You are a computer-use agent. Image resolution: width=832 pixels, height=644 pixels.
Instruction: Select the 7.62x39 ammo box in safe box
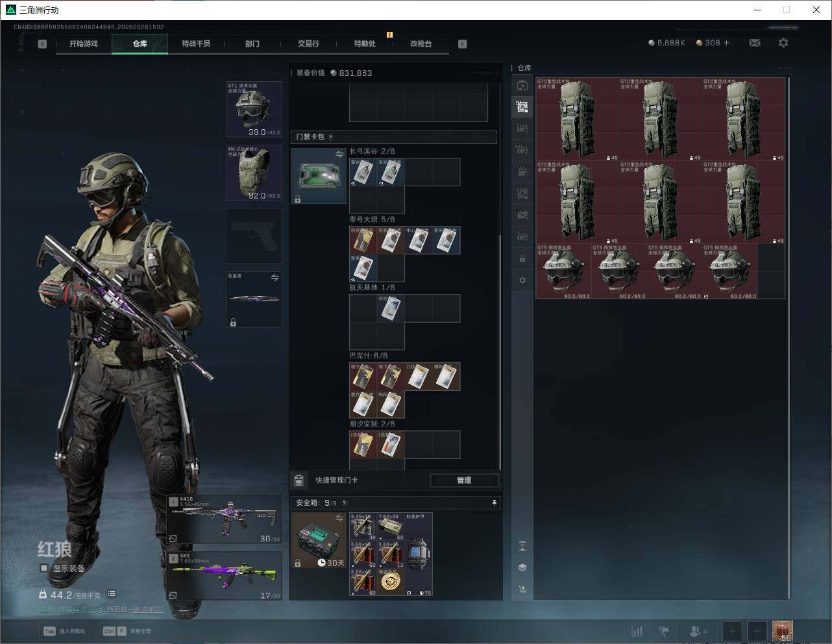[x=391, y=526]
